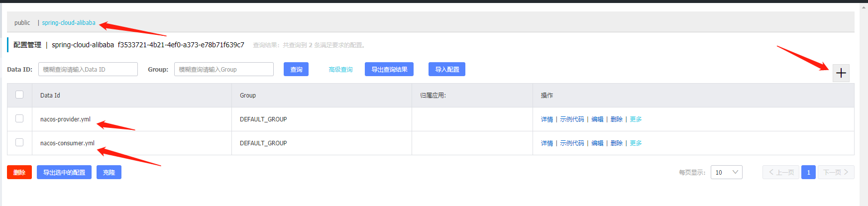Image resolution: width=868 pixels, height=206 pixels.
Task: Go to page 1 in pagination
Action: (x=808, y=172)
